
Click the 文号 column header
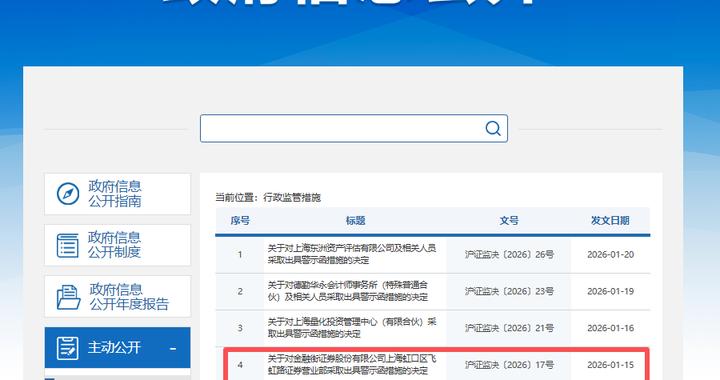point(509,221)
